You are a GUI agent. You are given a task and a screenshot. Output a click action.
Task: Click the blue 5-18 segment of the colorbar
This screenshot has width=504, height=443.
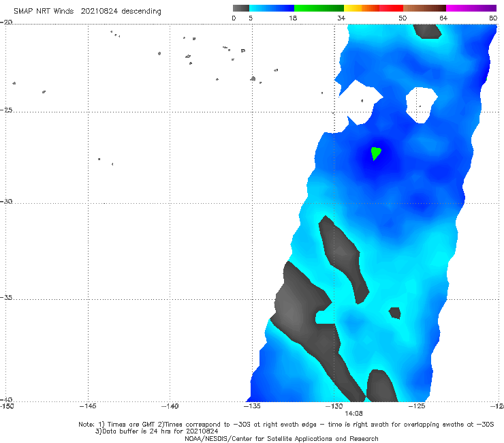click(272, 8)
